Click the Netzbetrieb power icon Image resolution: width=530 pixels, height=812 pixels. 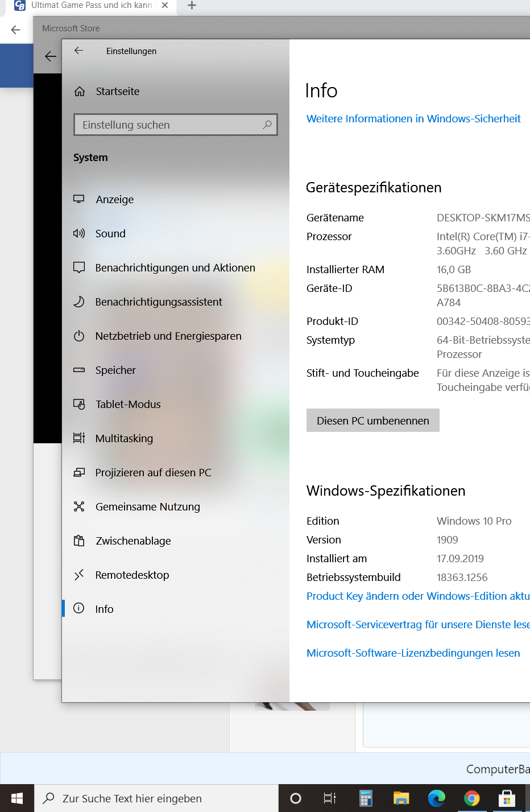click(x=79, y=336)
